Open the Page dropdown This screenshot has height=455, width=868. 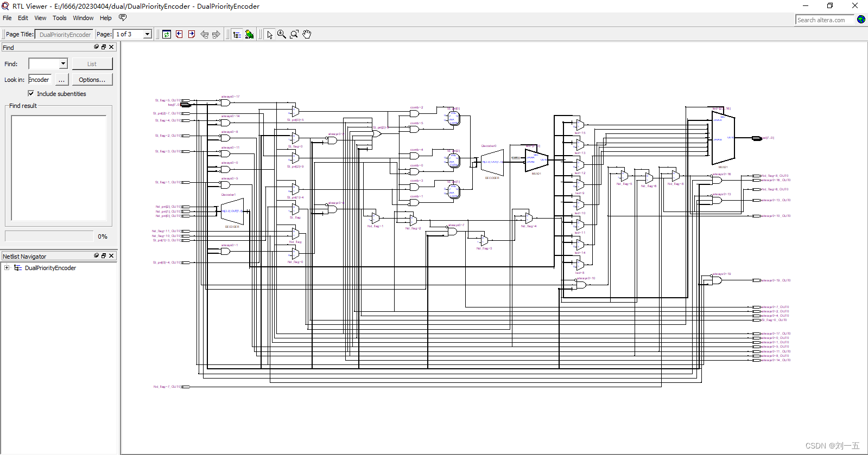click(147, 34)
